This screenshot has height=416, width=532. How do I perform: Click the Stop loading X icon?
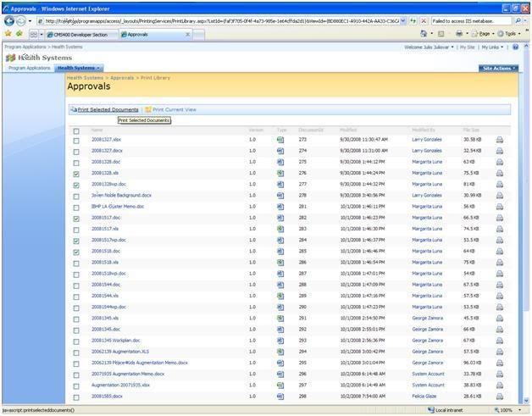click(x=424, y=21)
